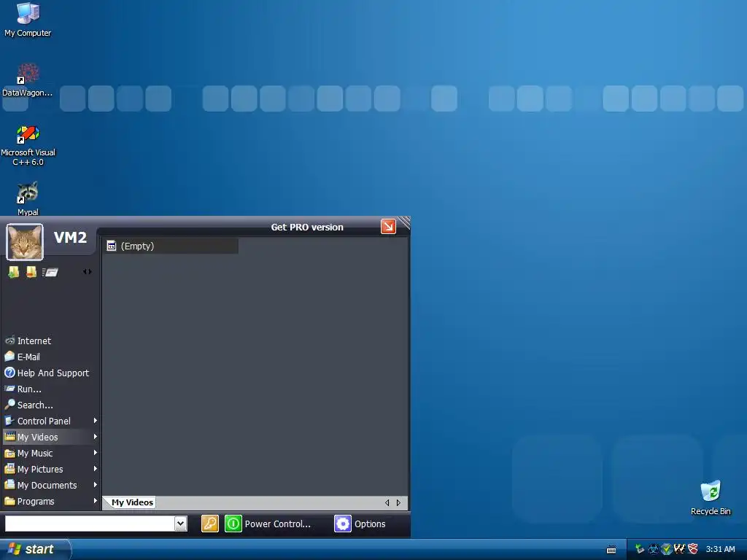Open the search field dropdown arrow
Image resolution: width=747 pixels, height=560 pixels.
tap(181, 524)
